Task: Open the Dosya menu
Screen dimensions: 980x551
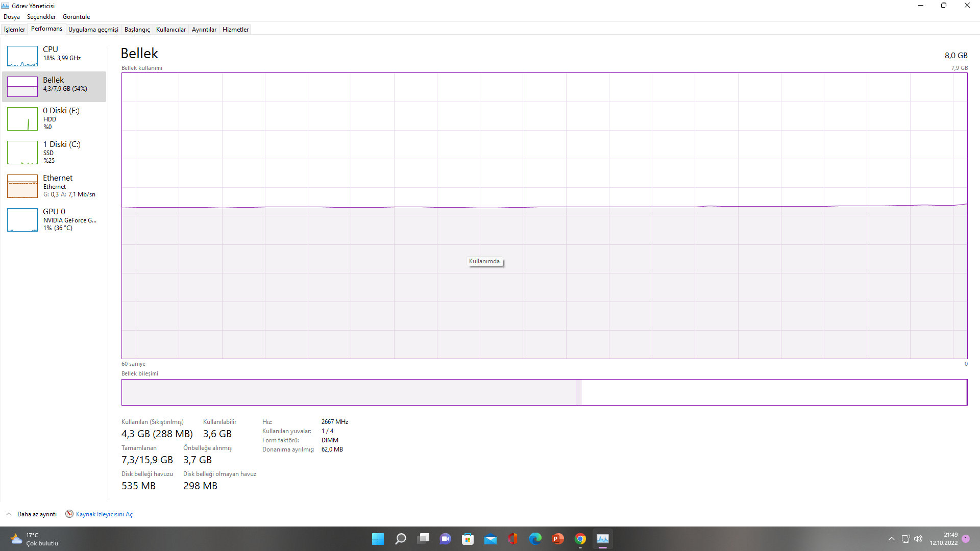Action: pos(12,17)
